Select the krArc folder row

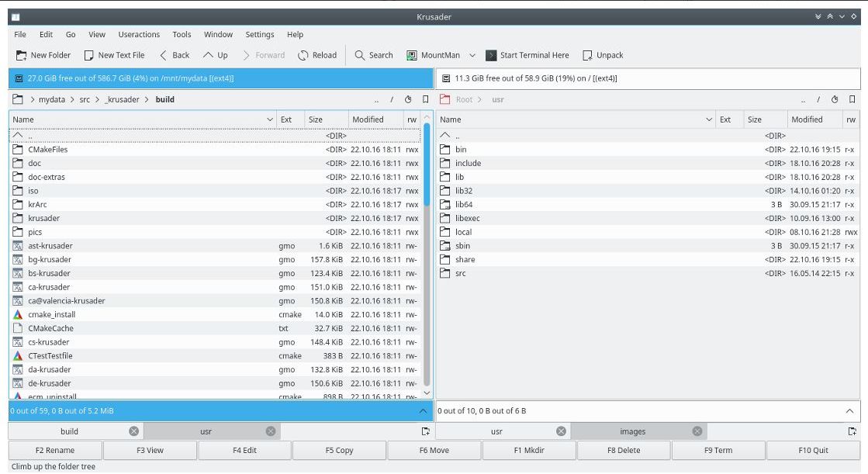pos(216,204)
